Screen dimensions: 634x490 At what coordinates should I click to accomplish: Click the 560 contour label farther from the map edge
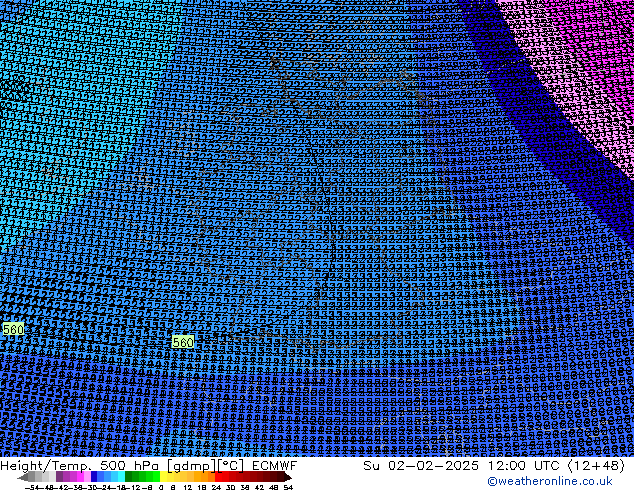click(183, 342)
